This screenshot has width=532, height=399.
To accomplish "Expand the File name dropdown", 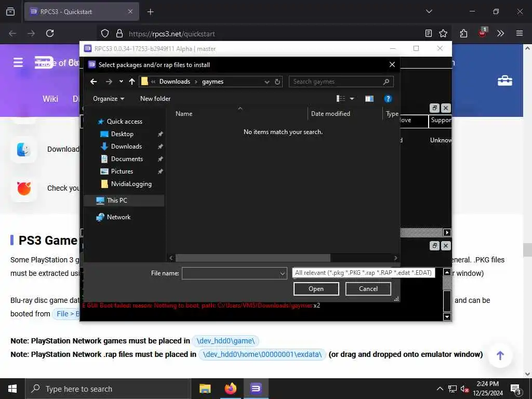I will click(282, 273).
